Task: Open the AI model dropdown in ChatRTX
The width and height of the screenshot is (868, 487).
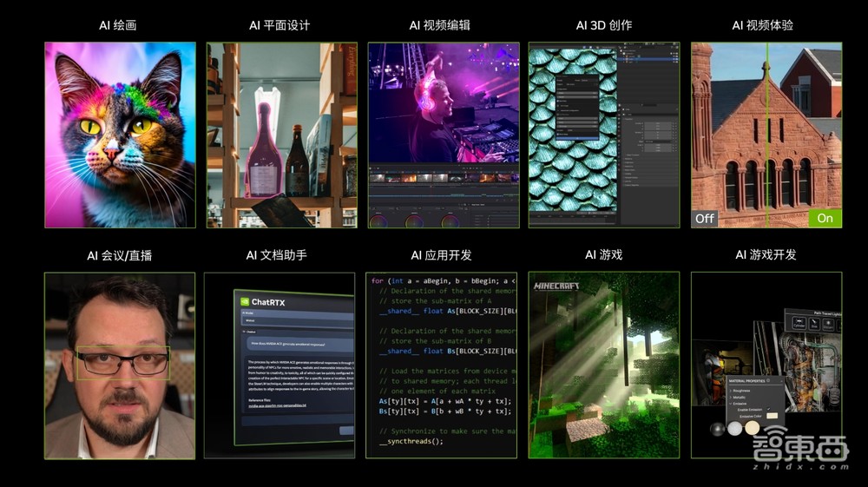Action: point(297,320)
